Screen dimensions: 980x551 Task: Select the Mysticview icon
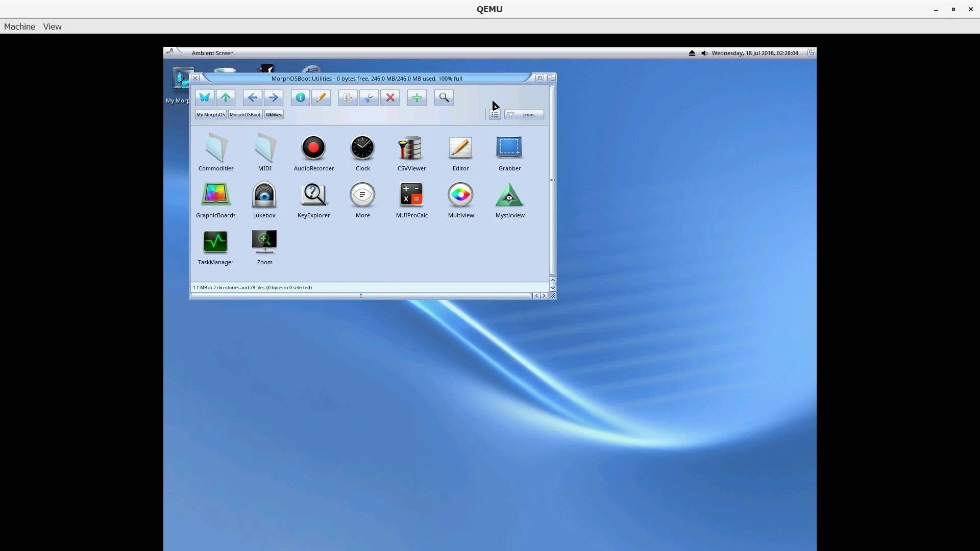tap(509, 199)
